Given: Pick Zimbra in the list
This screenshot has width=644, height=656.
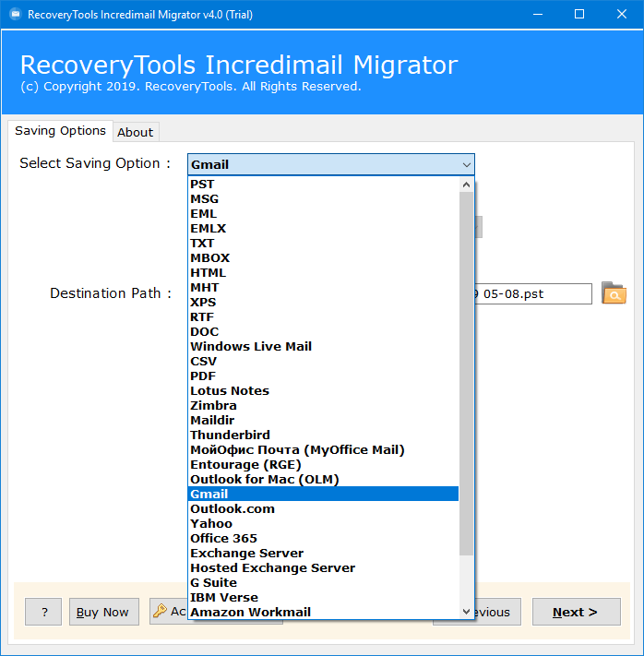Looking at the screenshot, I should [324, 405].
